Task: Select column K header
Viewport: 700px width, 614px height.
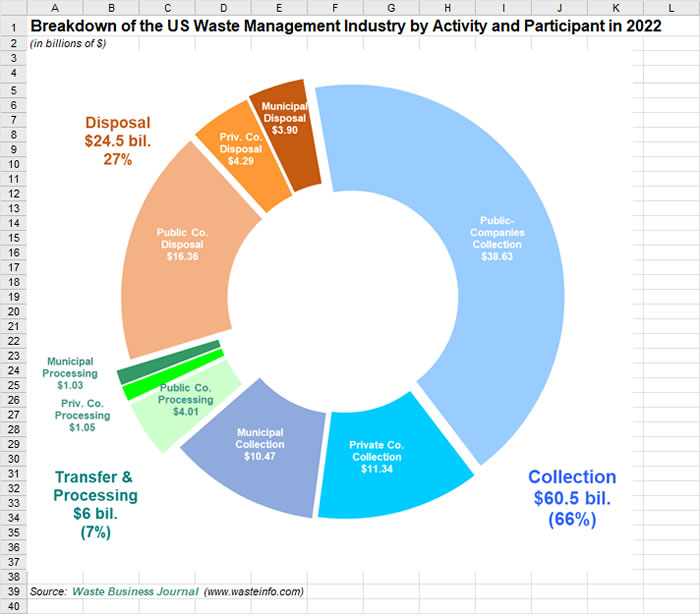Action: (x=616, y=8)
